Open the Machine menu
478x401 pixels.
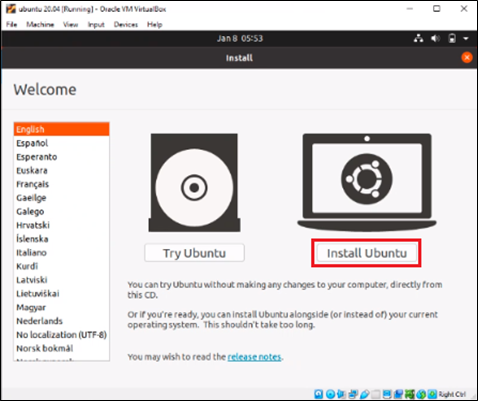point(40,24)
